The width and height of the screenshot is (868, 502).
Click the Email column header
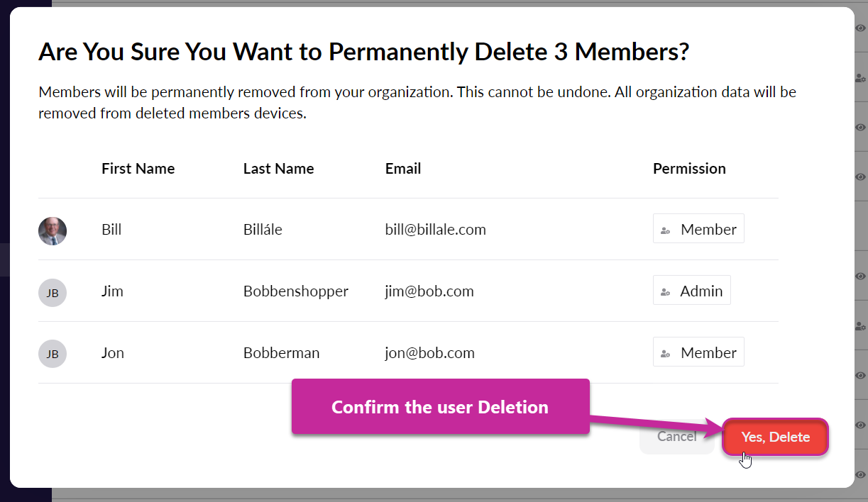403,169
